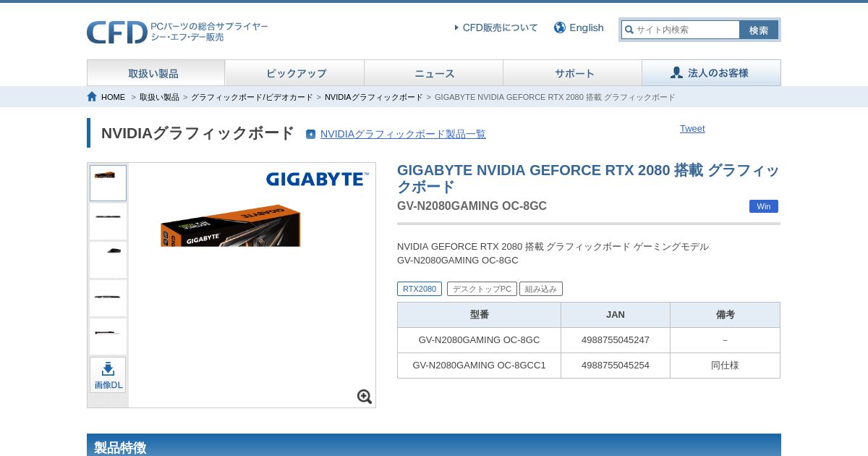Click 取扱い製品 in breadcrumb
This screenshot has width=868, height=456.
click(x=159, y=97)
